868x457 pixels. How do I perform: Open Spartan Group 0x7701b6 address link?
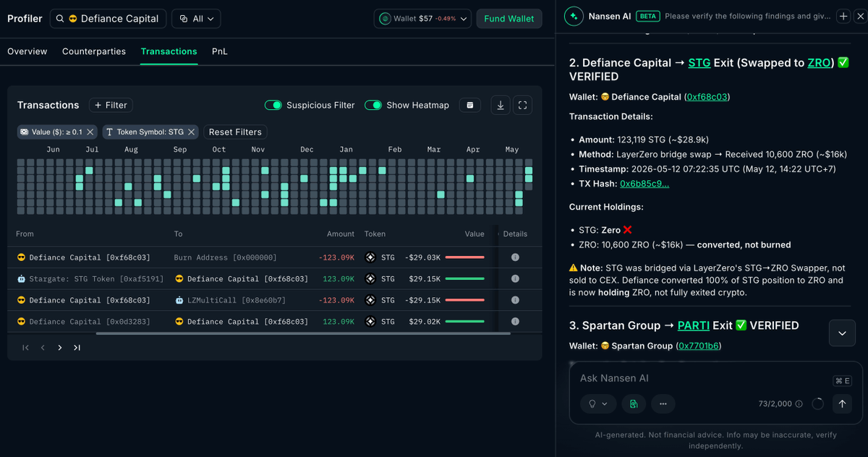point(699,346)
